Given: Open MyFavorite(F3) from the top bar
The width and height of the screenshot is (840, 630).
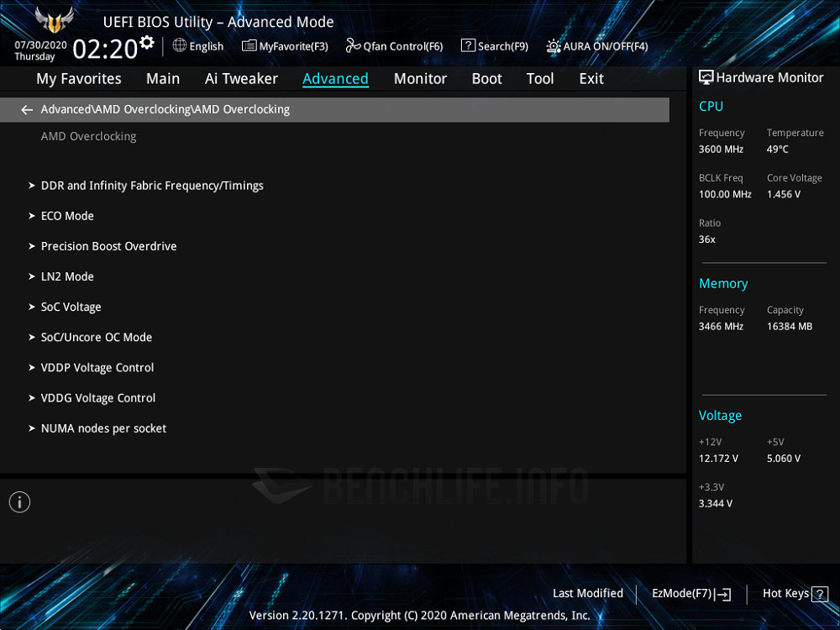Looking at the screenshot, I should pyautogui.click(x=285, y=46).
